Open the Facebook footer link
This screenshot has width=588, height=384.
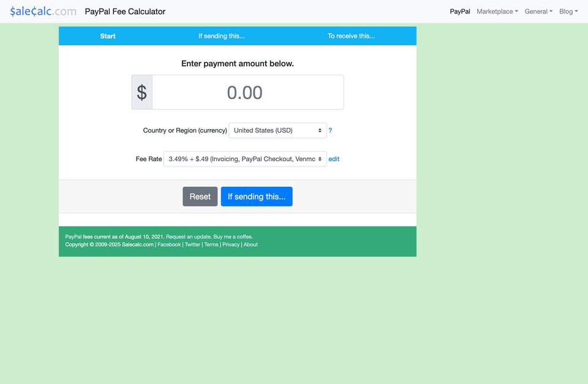[169, 244]
